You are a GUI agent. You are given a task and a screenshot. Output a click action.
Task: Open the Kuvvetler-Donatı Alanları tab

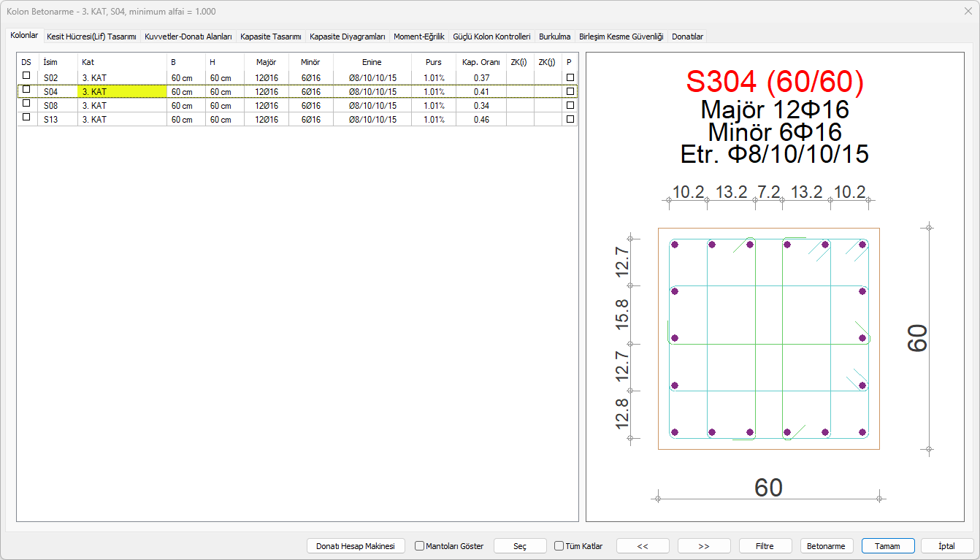(188, 36)
